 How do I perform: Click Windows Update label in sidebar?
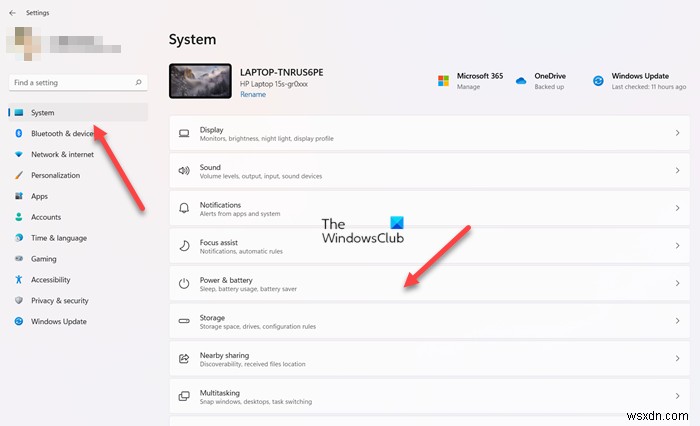coord(59,322)
